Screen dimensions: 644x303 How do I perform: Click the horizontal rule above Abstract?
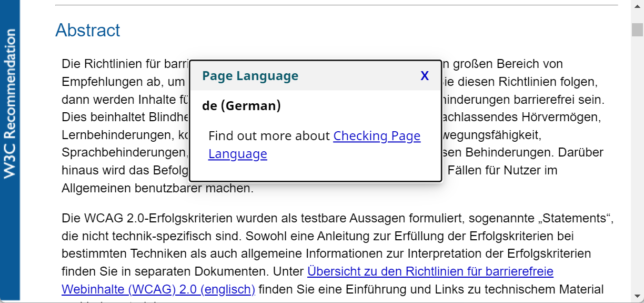coord(336,5)
